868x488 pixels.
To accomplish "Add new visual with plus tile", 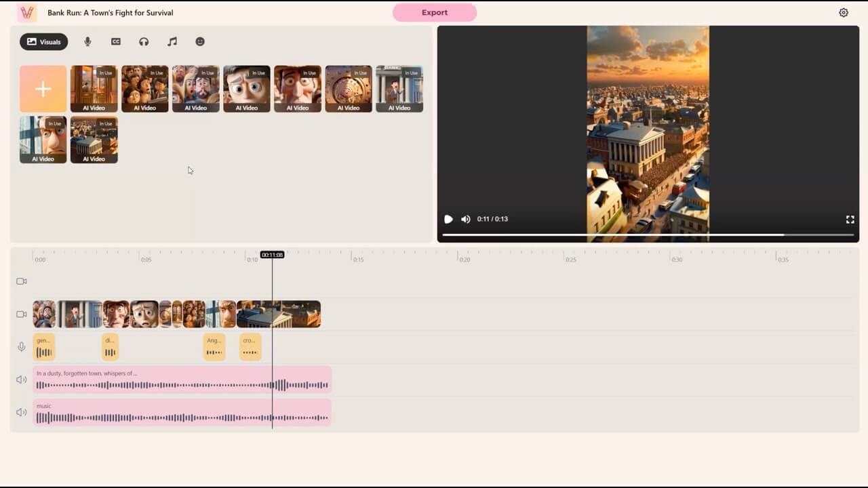I will [x=43, y=89].
